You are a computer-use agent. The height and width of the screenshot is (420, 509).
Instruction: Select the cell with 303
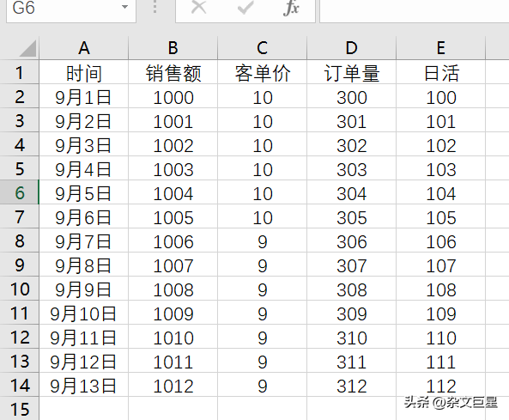[352, 168]
